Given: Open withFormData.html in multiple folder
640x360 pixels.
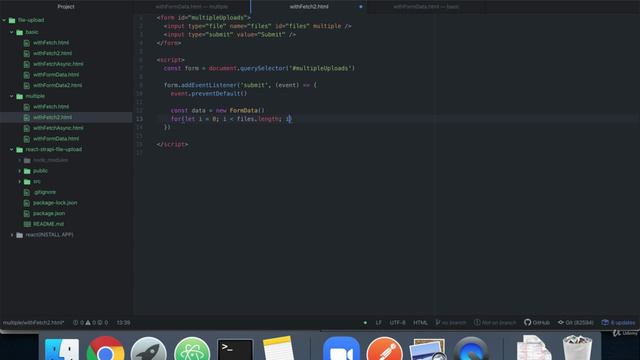Looking at the screenshot, I should point(56,139).
